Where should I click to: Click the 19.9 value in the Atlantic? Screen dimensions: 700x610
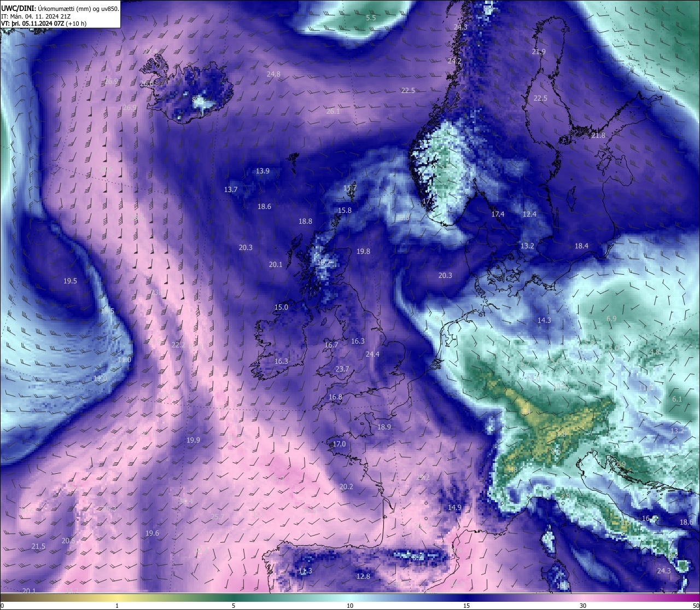[x=193, y=440]
